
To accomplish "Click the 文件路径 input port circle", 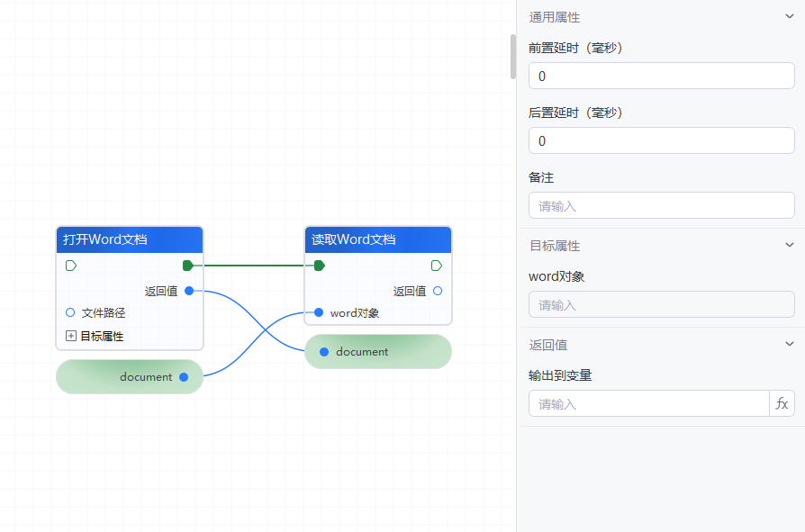I will pyautogui.click(x=70, y=312).
